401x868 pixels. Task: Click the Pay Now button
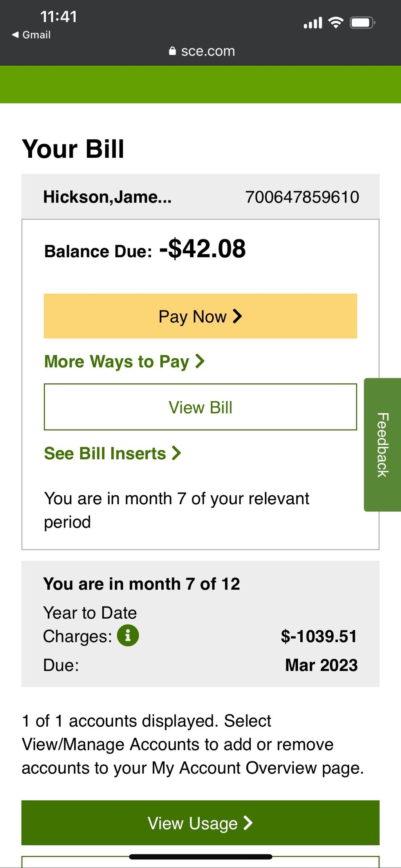200,316
